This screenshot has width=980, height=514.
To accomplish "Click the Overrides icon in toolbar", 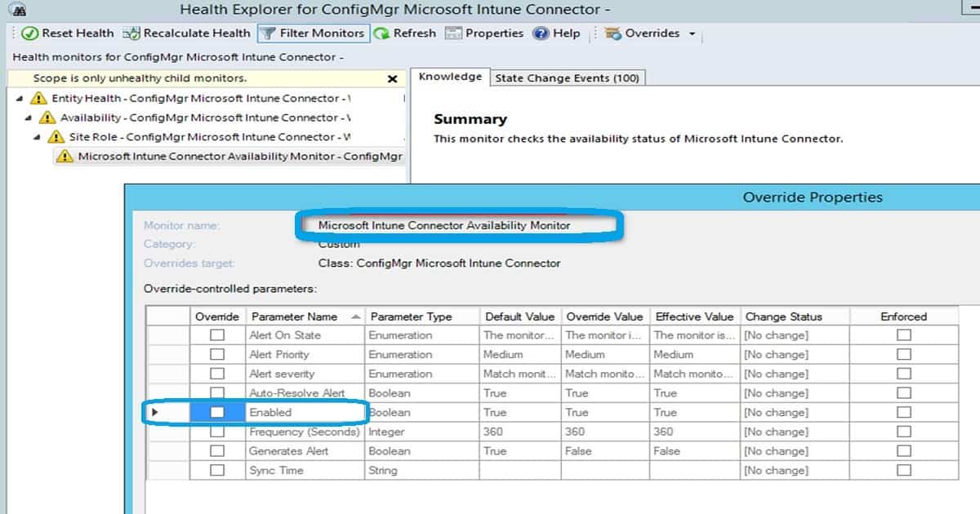I will click(x=613, y=33).
